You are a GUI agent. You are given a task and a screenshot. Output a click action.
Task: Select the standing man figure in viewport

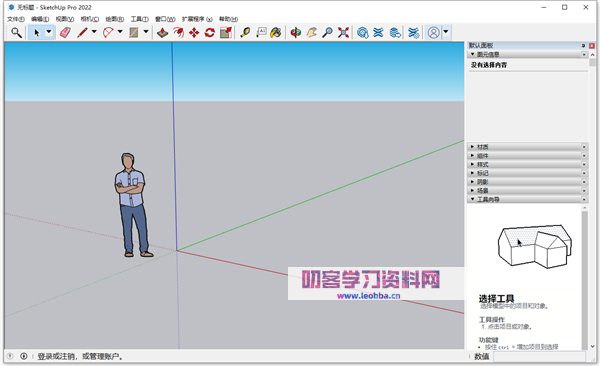(x=133, y=205)
